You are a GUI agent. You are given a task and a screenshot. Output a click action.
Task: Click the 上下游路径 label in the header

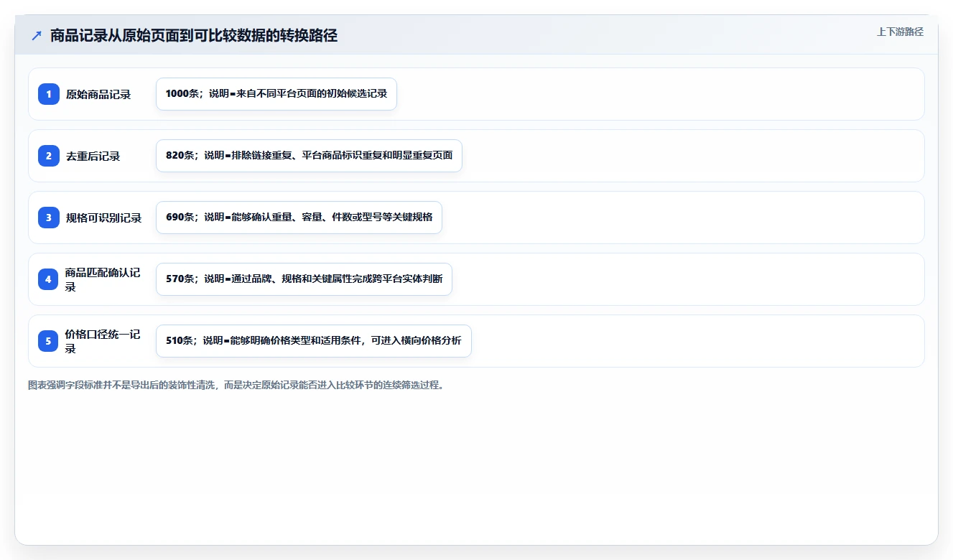[x=900, y=32]
